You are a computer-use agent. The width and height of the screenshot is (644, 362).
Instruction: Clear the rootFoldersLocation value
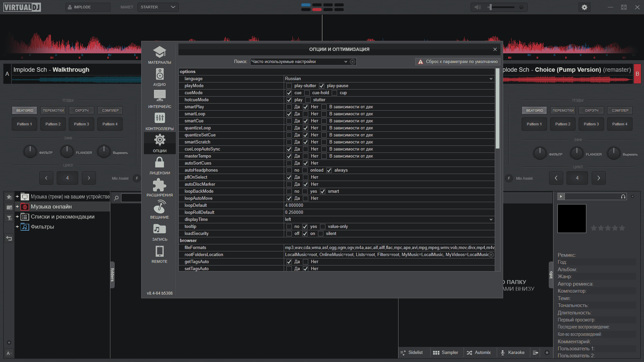(x=491, y=255)
